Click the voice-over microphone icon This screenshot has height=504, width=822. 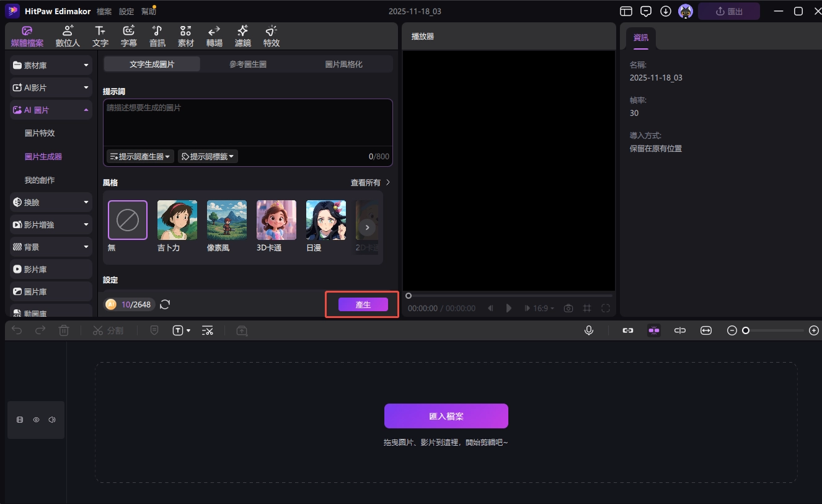(x=588, y=330)
